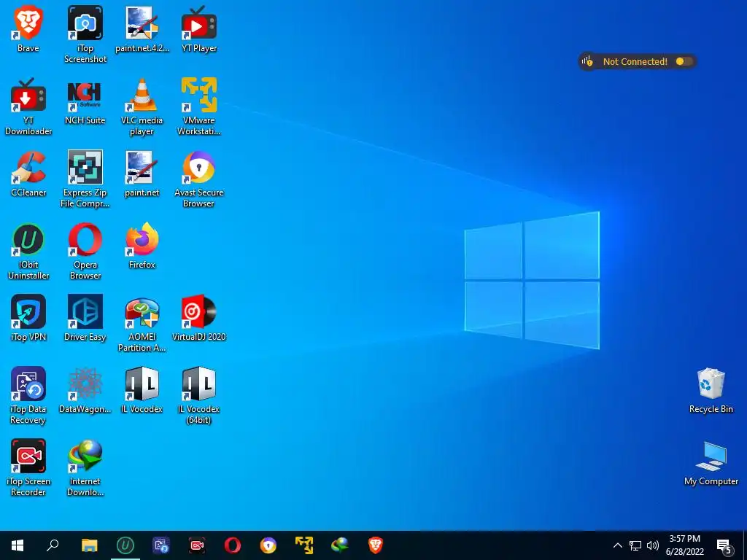747x560 pixels.
Task: Launch iTop Screenshot from desktop
Action: click(x=85, y=34)
